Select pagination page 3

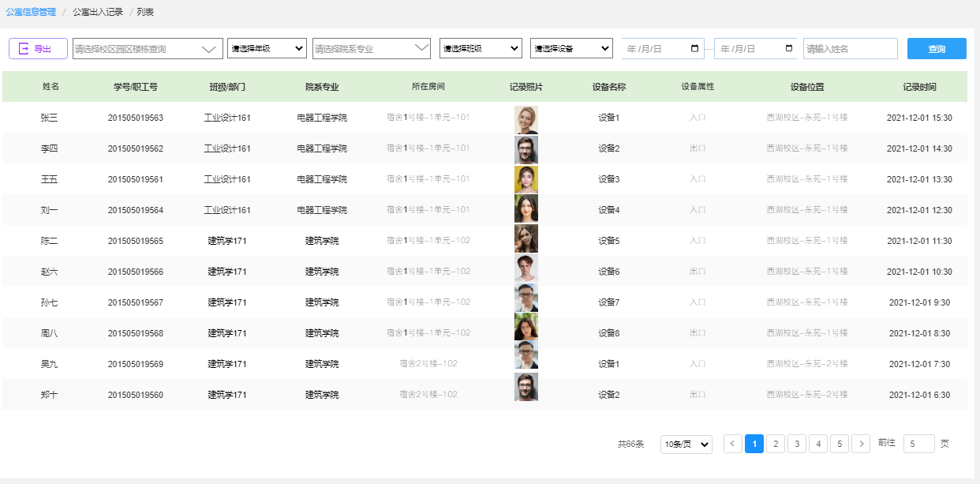pos(797,444)
